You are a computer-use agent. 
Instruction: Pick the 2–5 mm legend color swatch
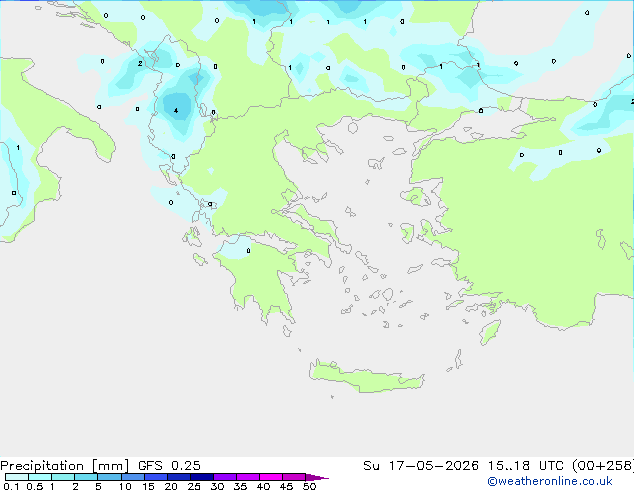tap(86, 477)
